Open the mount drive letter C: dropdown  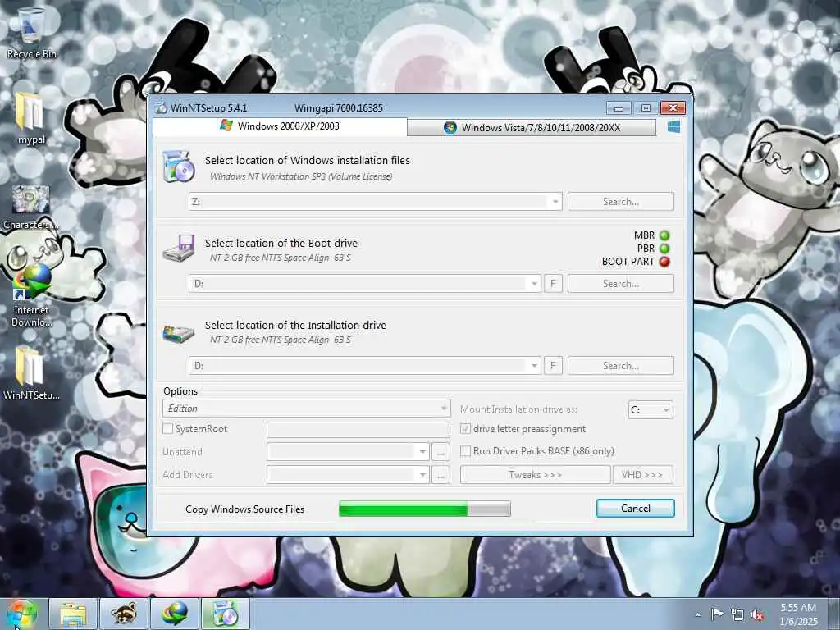click(x=651, y=410)
